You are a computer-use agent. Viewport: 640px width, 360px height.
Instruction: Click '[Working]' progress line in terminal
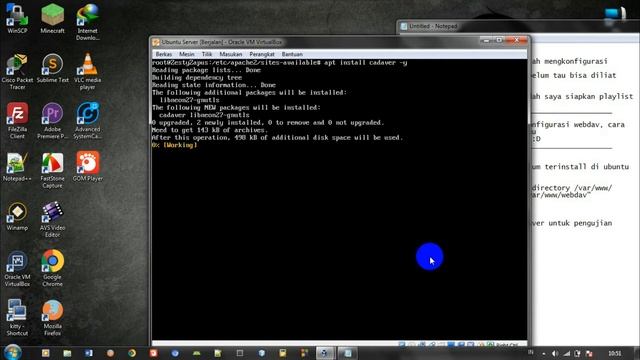pos(175,145)
